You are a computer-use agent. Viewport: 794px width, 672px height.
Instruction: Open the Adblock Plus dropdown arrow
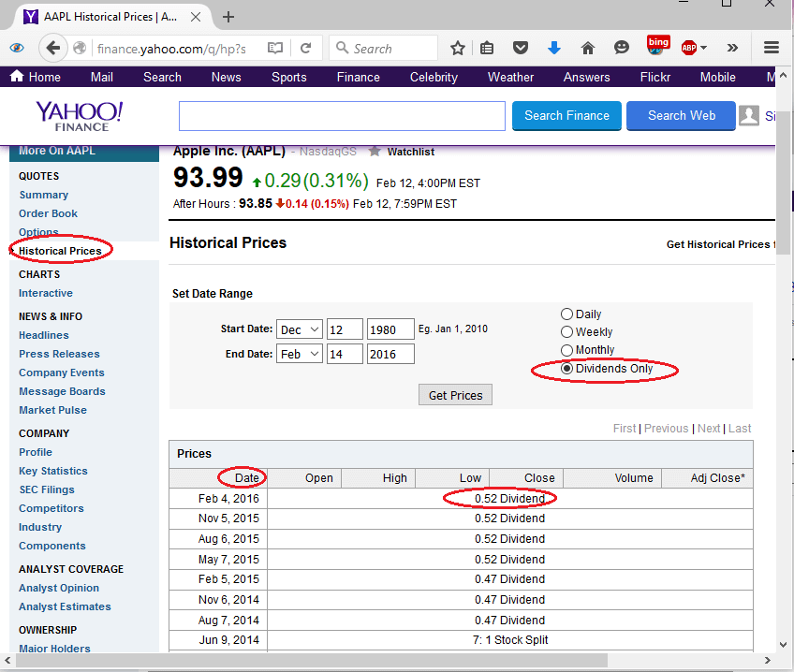(x=703, y=48)
